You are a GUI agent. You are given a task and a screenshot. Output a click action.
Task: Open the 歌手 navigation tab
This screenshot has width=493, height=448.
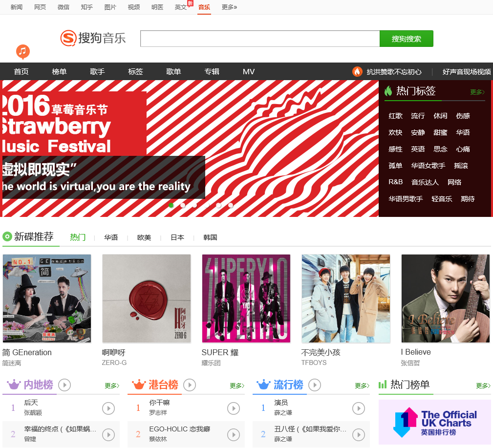coord(97,72)
